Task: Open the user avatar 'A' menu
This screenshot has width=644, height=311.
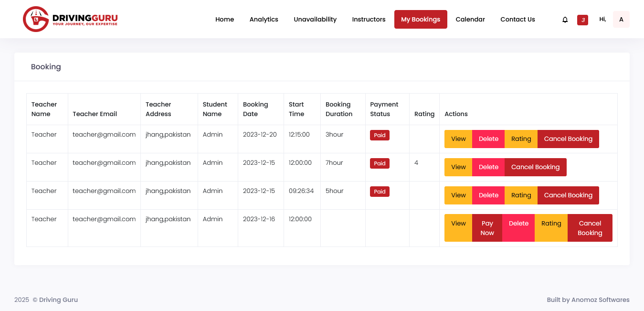Action: click(621, 19)
